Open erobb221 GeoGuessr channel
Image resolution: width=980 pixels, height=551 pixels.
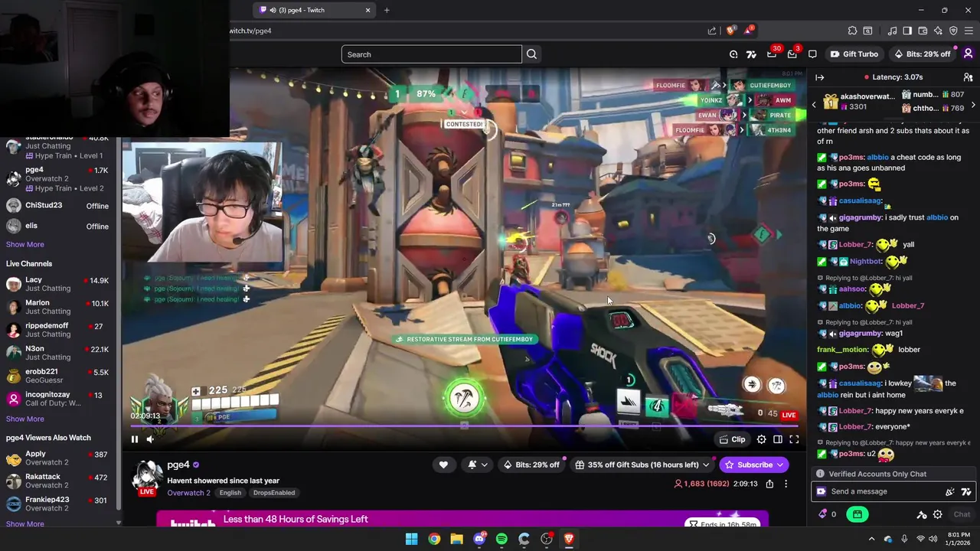(x=58, y=376)
